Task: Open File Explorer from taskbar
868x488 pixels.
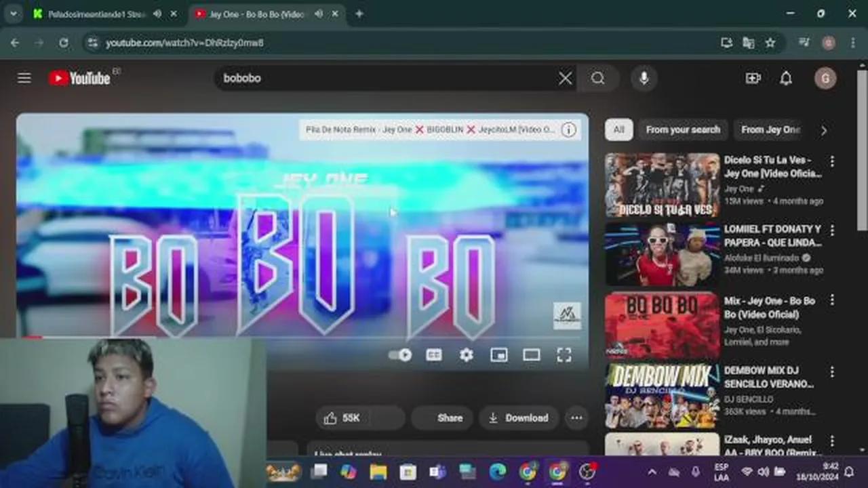Action: click(x=378, y=472)
